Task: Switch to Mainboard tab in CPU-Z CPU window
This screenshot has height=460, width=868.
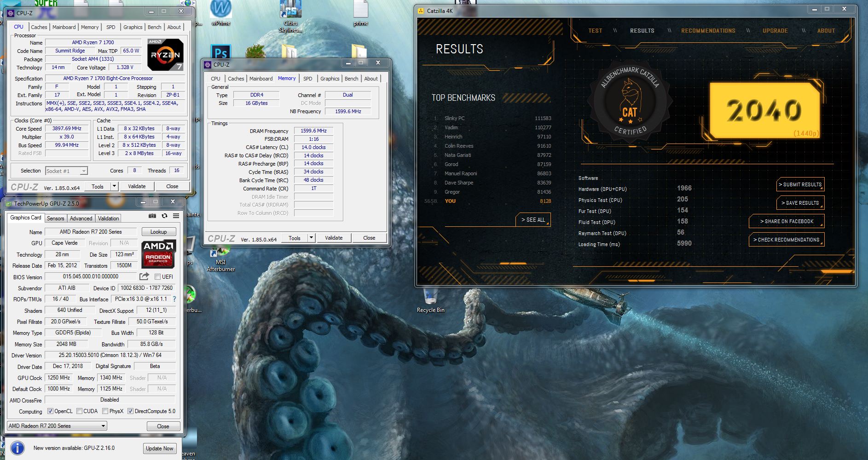Action: [x=64, y=27]
